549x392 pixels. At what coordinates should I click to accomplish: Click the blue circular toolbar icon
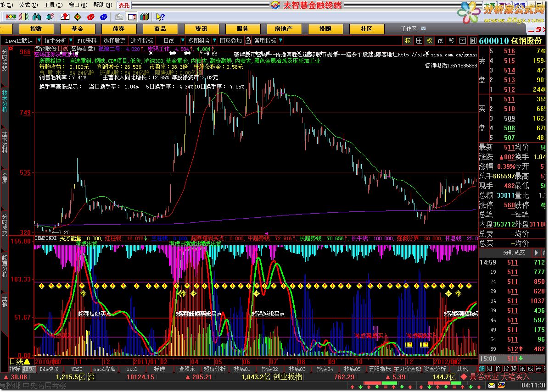click(x=104, y=17)
